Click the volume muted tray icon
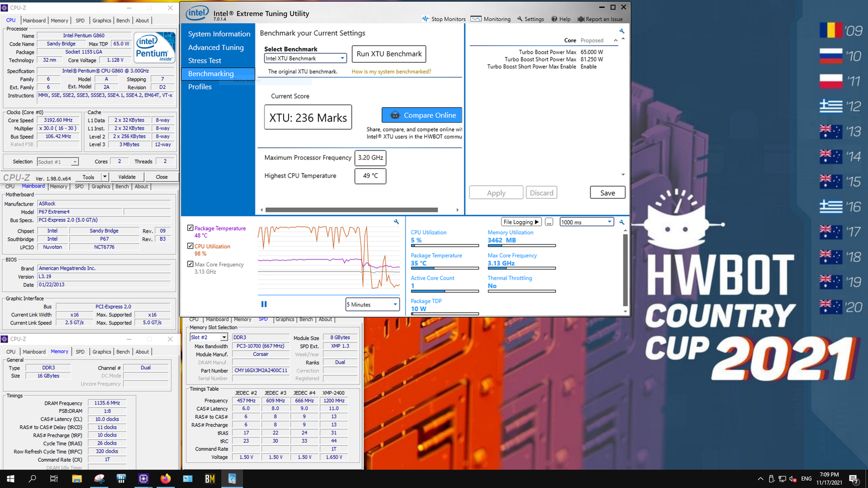 point(793,479)
